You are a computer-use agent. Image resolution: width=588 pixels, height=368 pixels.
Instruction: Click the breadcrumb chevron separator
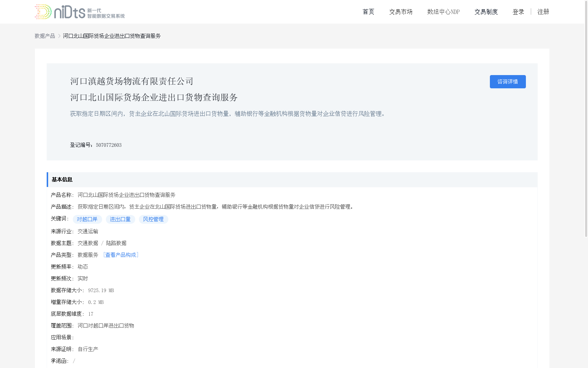[59, 36]
